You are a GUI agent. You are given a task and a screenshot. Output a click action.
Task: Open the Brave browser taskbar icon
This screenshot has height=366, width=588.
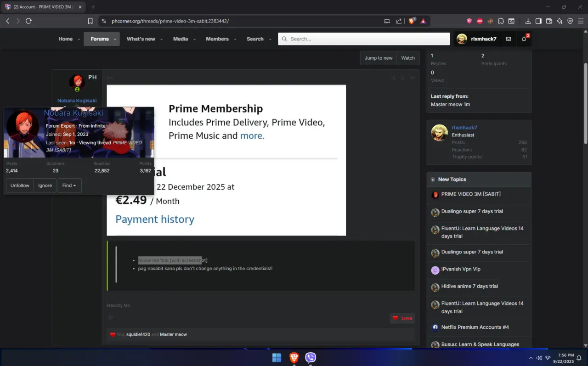[x=294, y=358]
